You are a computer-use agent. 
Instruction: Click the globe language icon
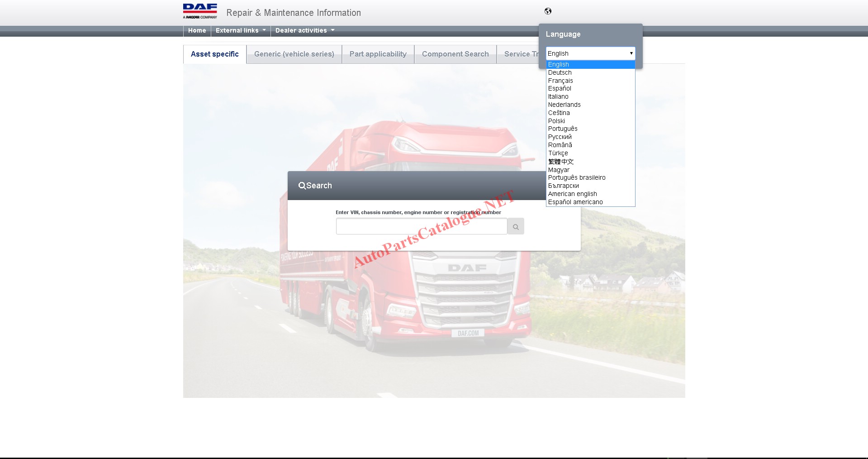pyautogui.click(x=548, y=11)
